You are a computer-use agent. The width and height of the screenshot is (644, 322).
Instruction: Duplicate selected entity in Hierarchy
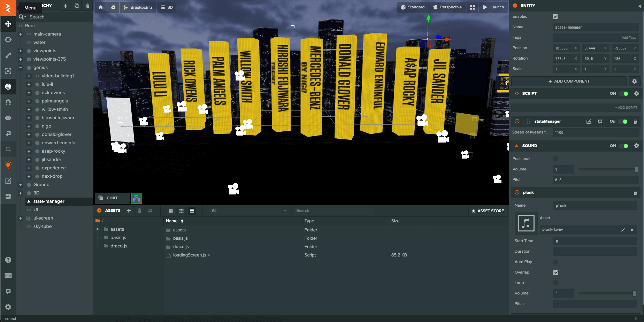pyautogui.click(x=76, y=6)
